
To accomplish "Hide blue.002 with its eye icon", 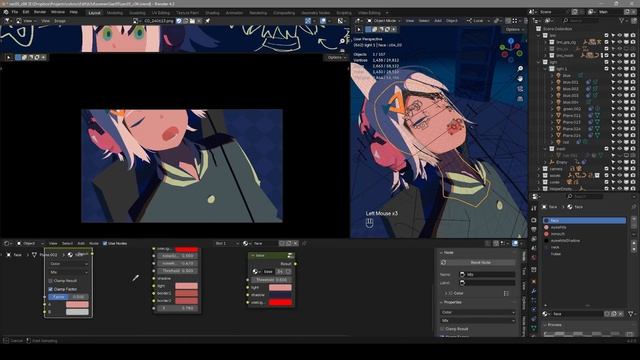I will point(620,89).
